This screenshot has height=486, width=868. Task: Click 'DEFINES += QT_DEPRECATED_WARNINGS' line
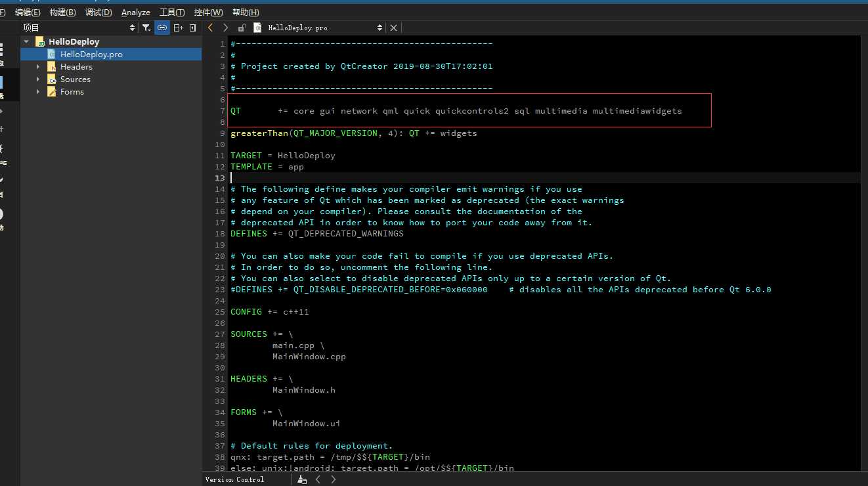317,234
